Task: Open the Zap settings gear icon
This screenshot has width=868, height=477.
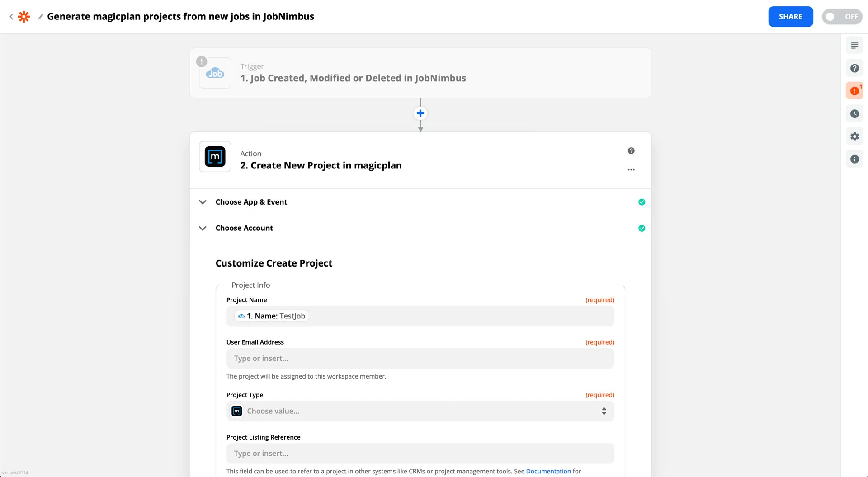Action: coord(854,136)
